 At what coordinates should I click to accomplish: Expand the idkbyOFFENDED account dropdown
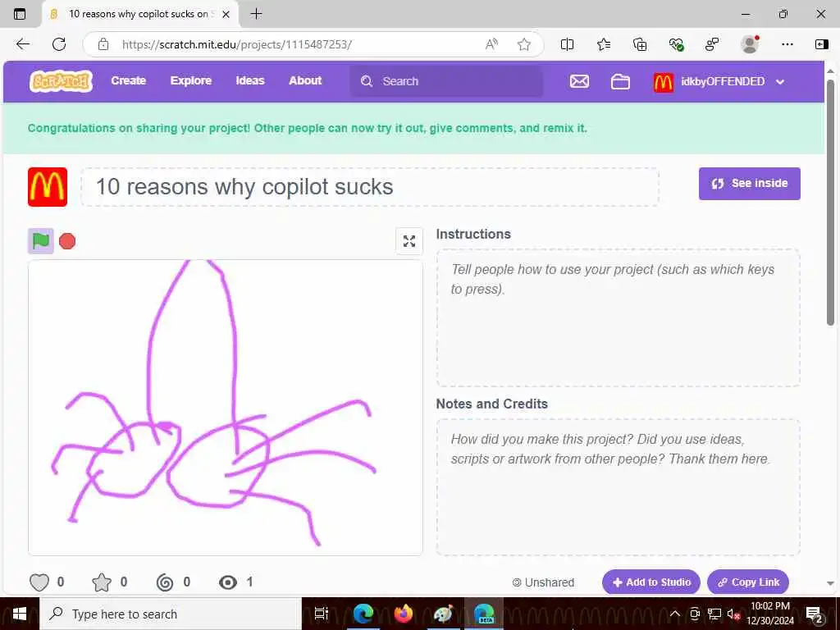point(781,82)
